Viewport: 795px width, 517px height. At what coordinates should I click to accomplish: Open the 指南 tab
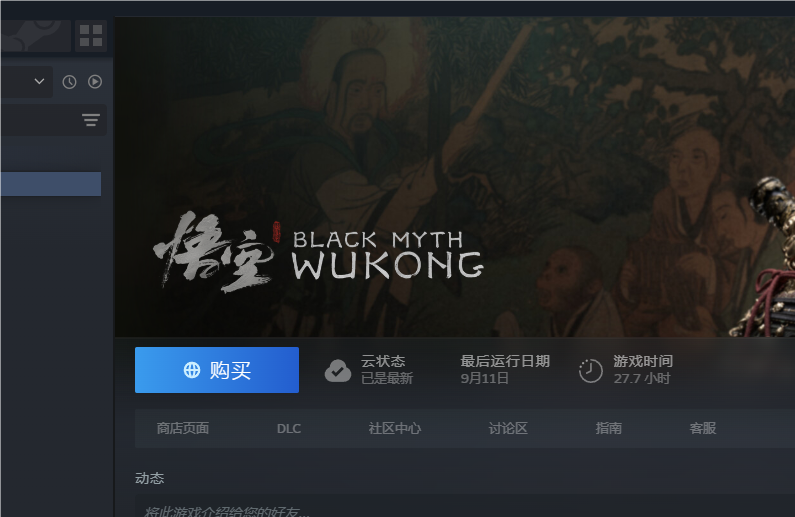coord(608,428)
